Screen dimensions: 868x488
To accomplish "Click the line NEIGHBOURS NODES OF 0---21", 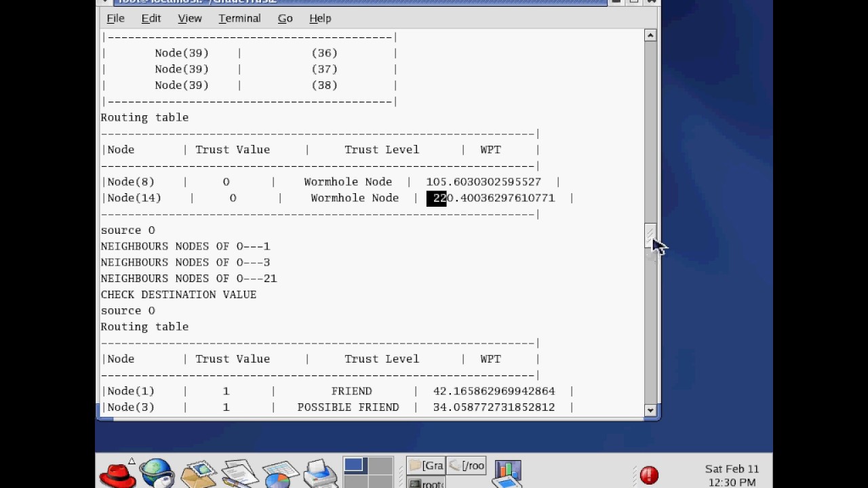I will tap(189, 279).
